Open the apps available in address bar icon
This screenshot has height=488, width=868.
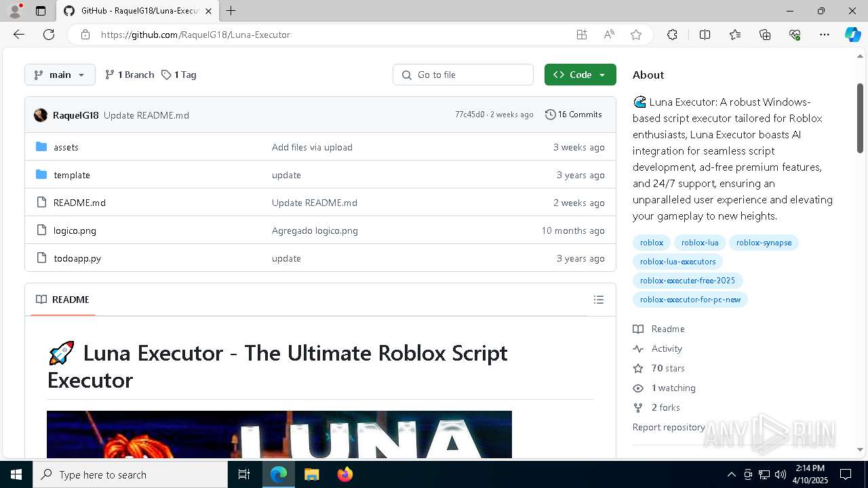581,35
